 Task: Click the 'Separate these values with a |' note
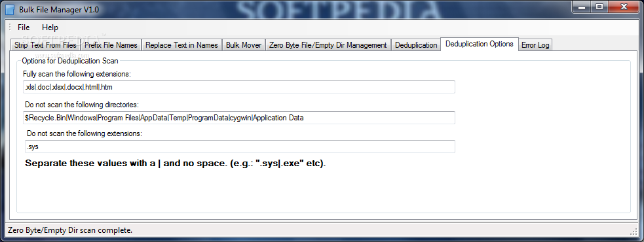pos(176,164)
